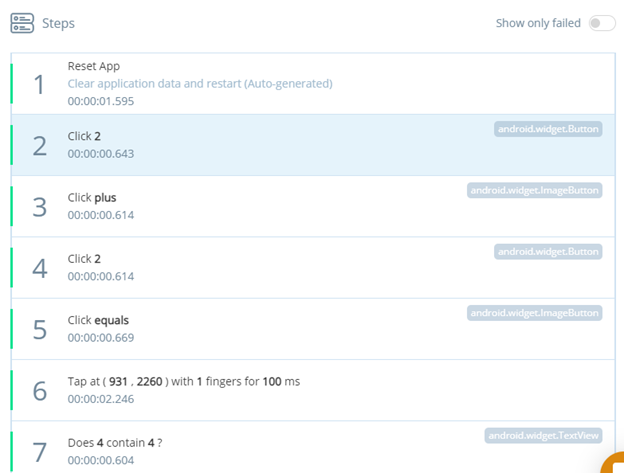Click the Steps list icon
The image size is (624, 473).
point(22,23)
